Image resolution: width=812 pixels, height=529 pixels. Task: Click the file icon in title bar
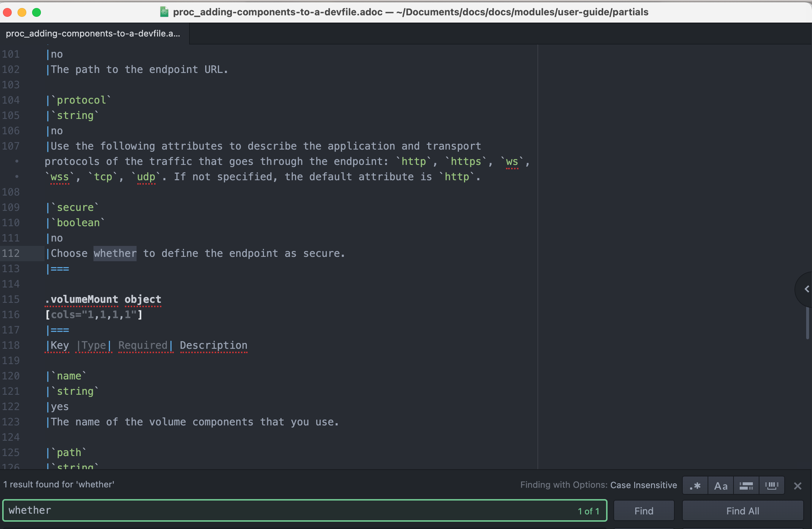pos(164,12)
